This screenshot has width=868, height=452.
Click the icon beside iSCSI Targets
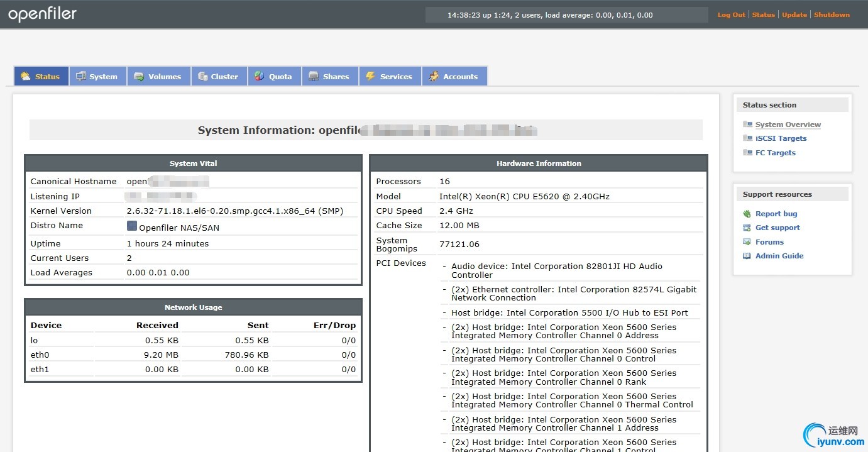tap(747, 138)
